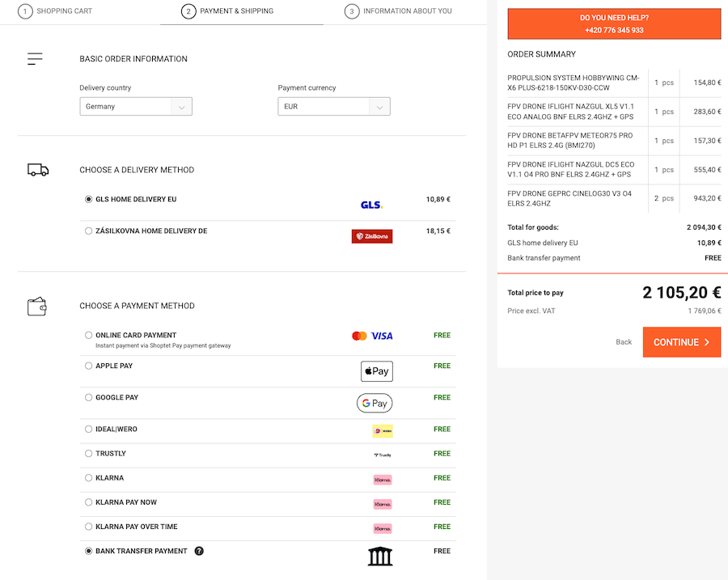Select Zásilkovna Home Delivery DE option

pos(89,231)
